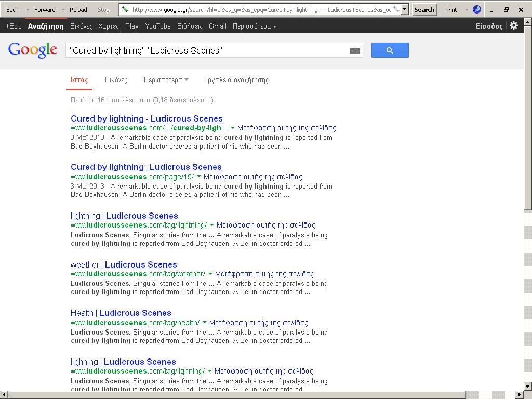Open the Forward history dropdown arrow
Screen dimensions: 532x399
click(63, 9)
